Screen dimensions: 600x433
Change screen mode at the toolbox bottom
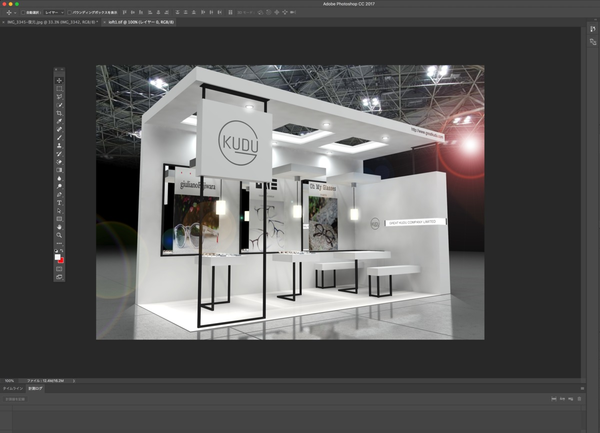[59, 277]
